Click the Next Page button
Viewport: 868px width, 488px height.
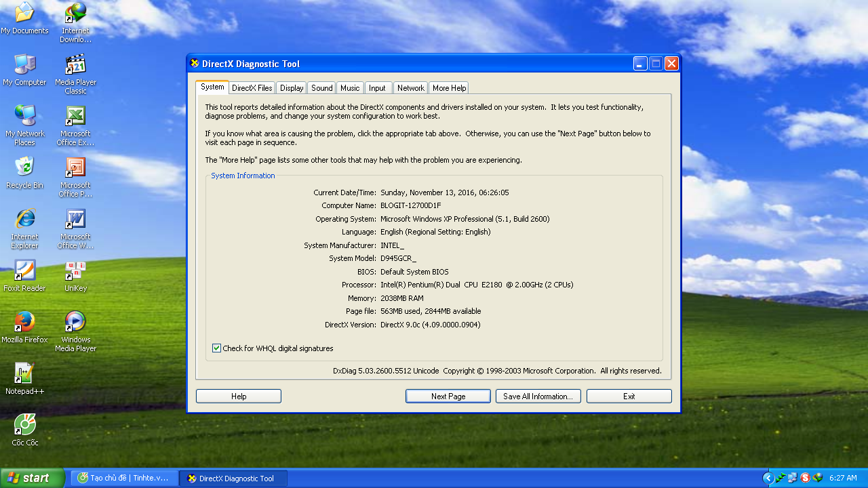[448, 396]
